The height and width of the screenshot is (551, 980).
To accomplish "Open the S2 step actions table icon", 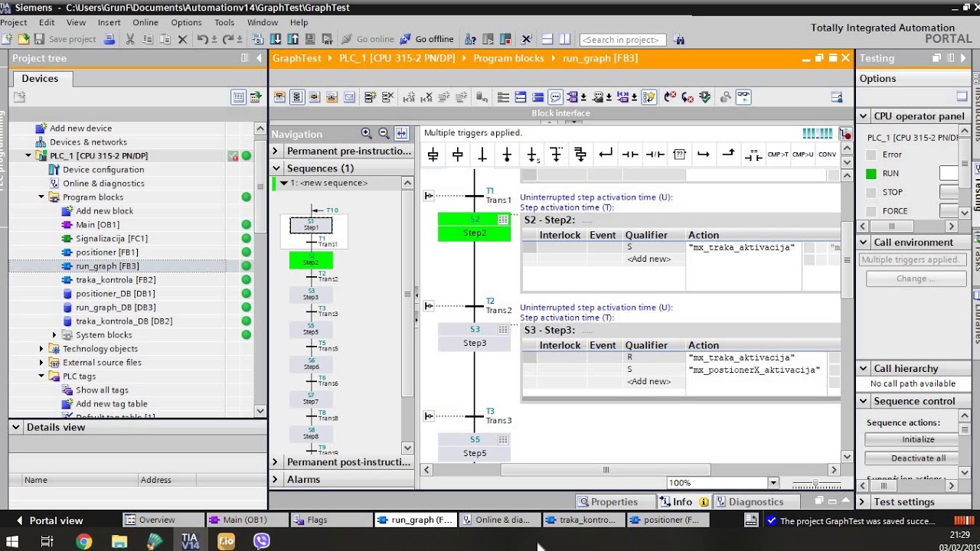I will (x=503, y=220).
